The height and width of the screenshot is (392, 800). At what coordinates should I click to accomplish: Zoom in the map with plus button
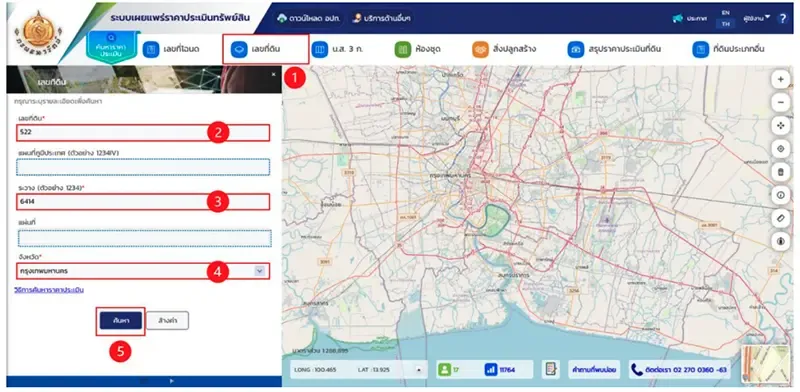point(780,80)
